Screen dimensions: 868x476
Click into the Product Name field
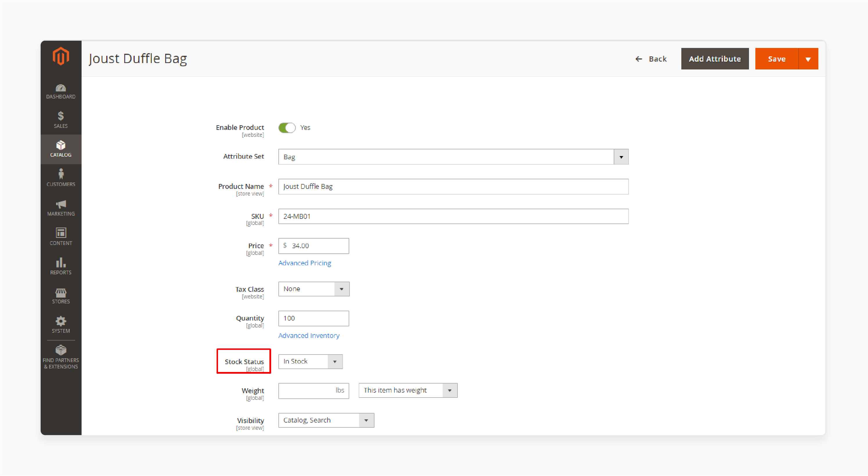453,187
